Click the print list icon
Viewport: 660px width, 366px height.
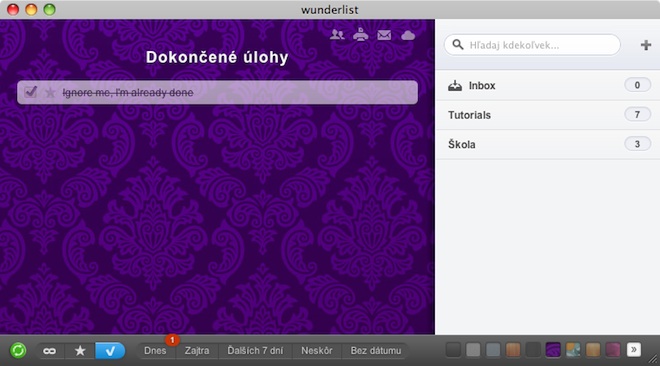(x=360, y=35)
